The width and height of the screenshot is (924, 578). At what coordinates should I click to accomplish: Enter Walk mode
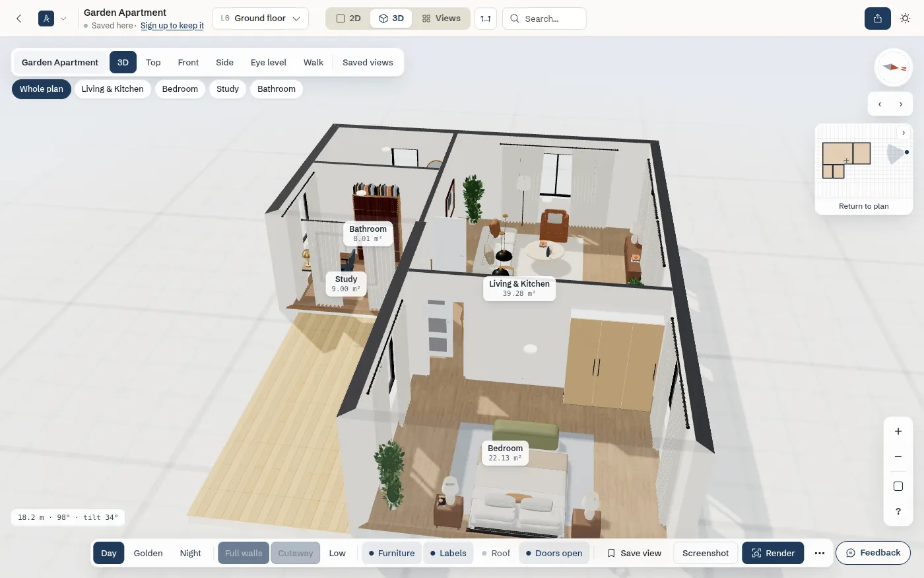pyautogui.click(x=313, y=63)
